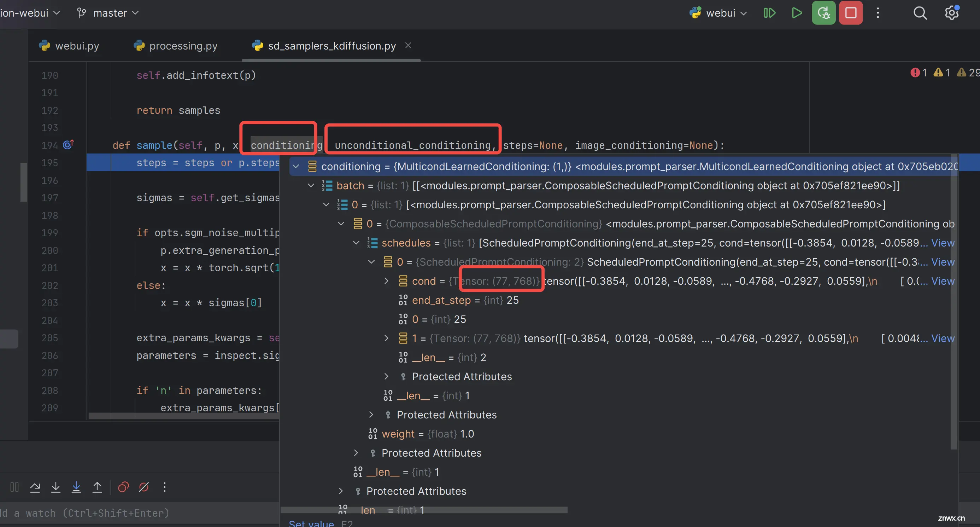
Task: Click the popup vertical scrollbar
Action: pyautogui.click(x=954, y=302)
